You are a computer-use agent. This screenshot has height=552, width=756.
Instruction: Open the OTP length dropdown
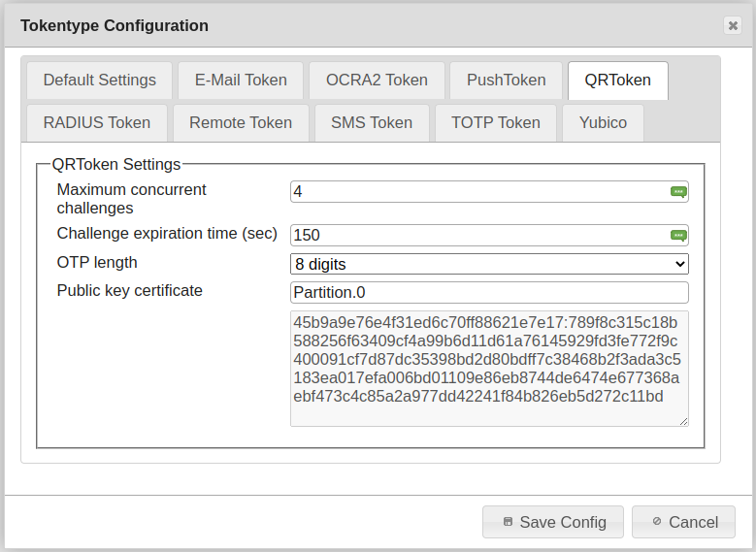click(489, 264)
